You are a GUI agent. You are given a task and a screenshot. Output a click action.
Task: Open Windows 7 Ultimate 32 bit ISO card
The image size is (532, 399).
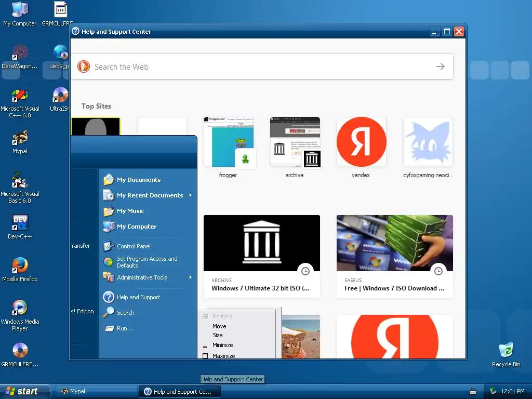[262, 256]
